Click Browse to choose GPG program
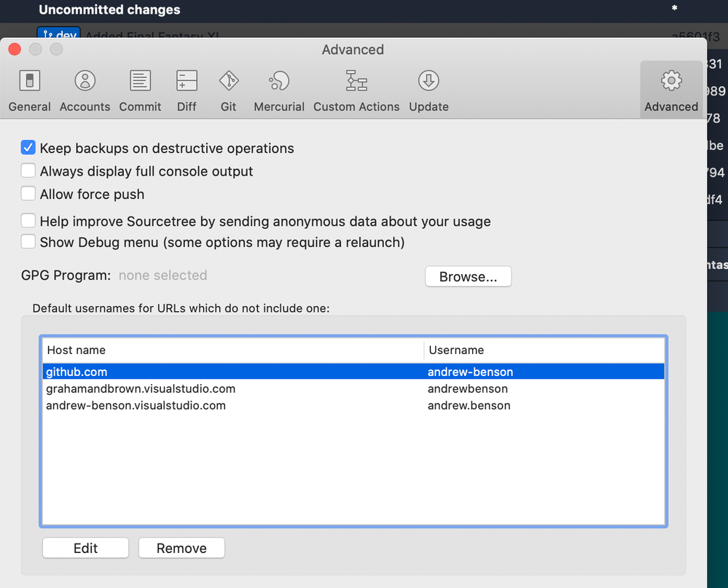728x588 pixels. (468, 277)
